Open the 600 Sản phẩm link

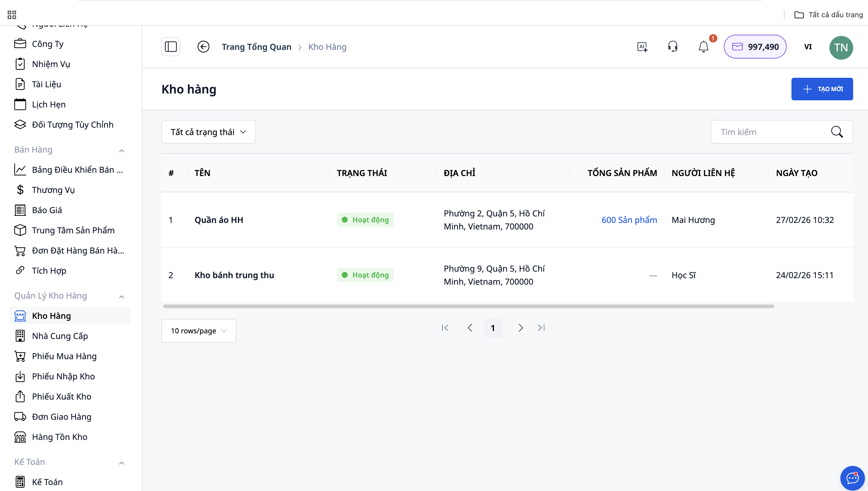(x=629, y=220)
